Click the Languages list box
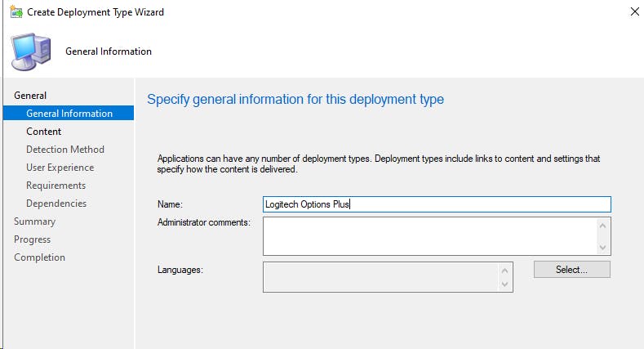Image resolution: width=644 pixels, height=349 pixels. (x=382, y=277)
